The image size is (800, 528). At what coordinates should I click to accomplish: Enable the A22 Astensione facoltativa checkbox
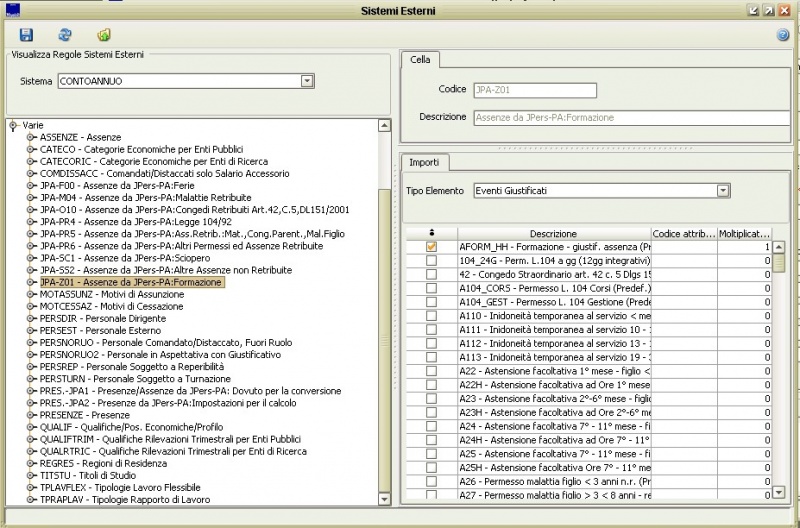point(431,371)
